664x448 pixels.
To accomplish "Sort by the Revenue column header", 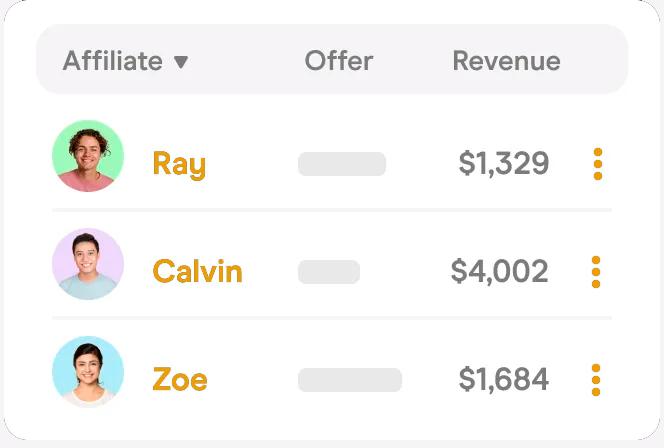I will (506, 61).
